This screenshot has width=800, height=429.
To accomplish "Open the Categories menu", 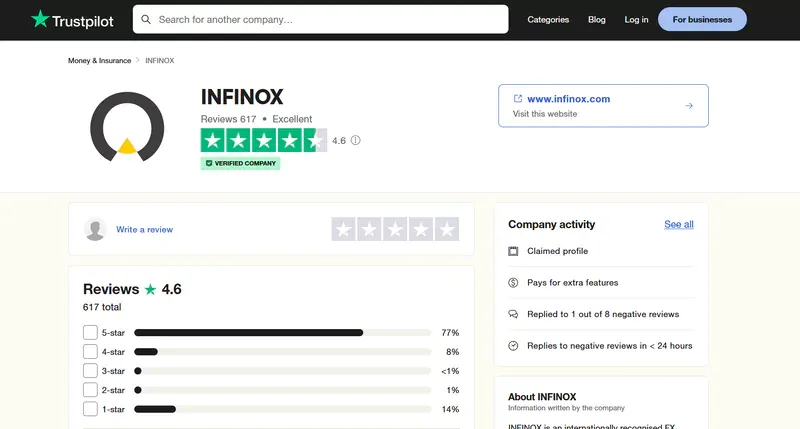I will (x=548, y=19).
